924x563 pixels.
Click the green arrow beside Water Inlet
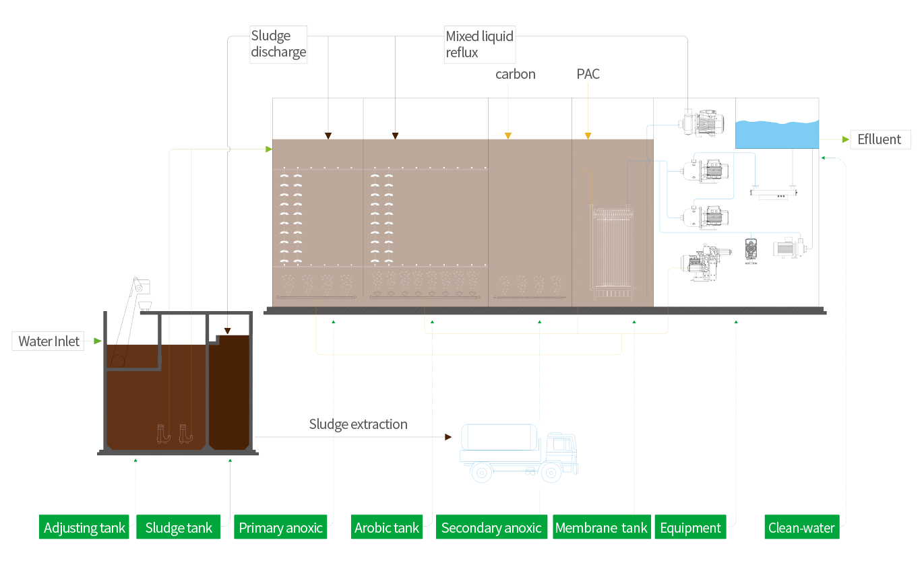coord(98,341)
